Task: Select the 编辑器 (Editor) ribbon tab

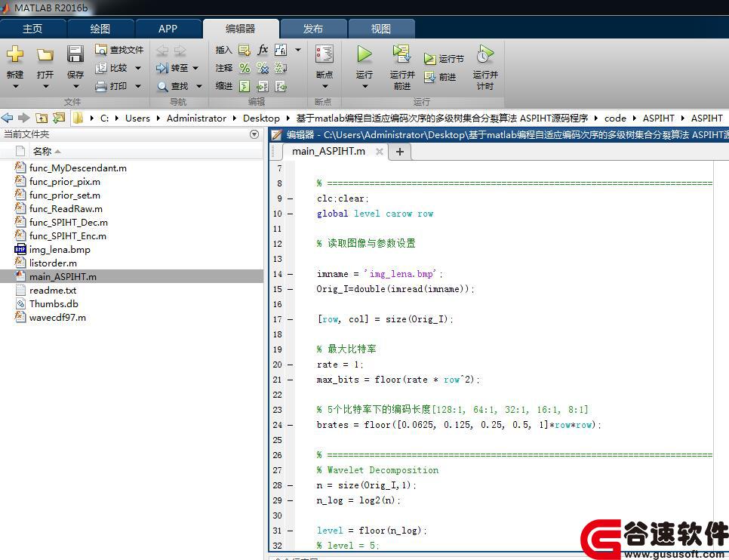Action: coord(241,29)
